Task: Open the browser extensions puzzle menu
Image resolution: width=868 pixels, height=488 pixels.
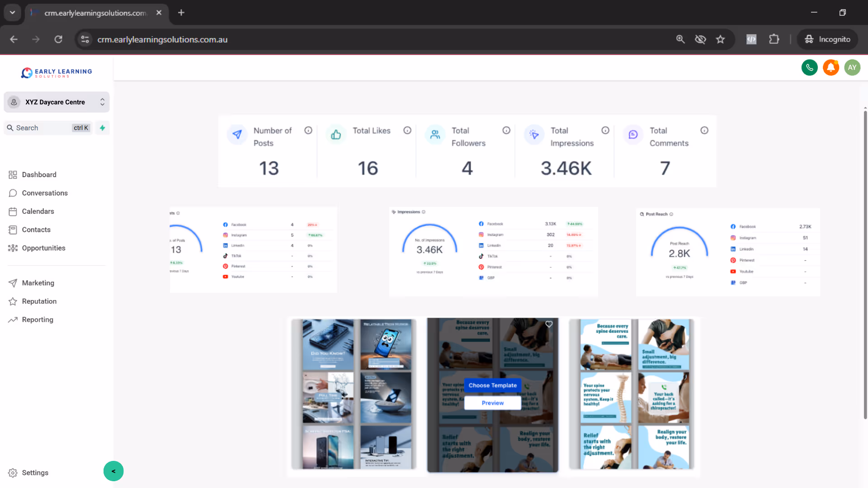Action: [x=774, y=39]
